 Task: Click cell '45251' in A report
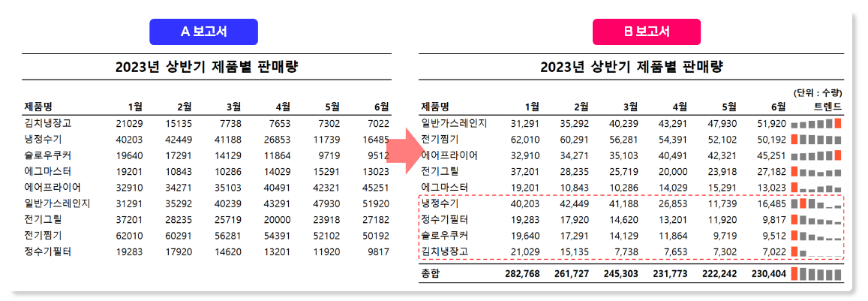377,188
